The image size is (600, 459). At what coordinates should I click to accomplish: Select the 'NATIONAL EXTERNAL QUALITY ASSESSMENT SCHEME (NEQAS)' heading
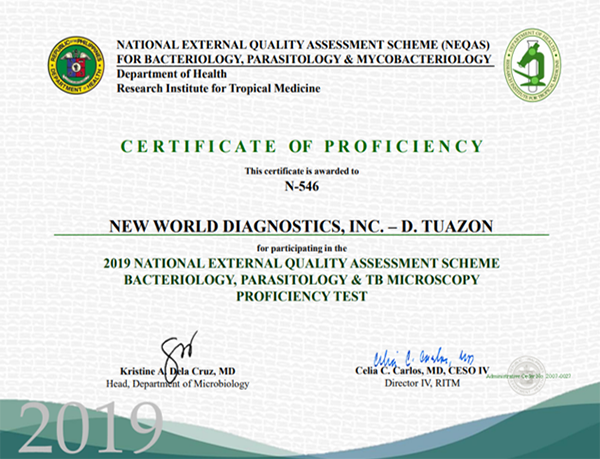[x=303, y=45]
